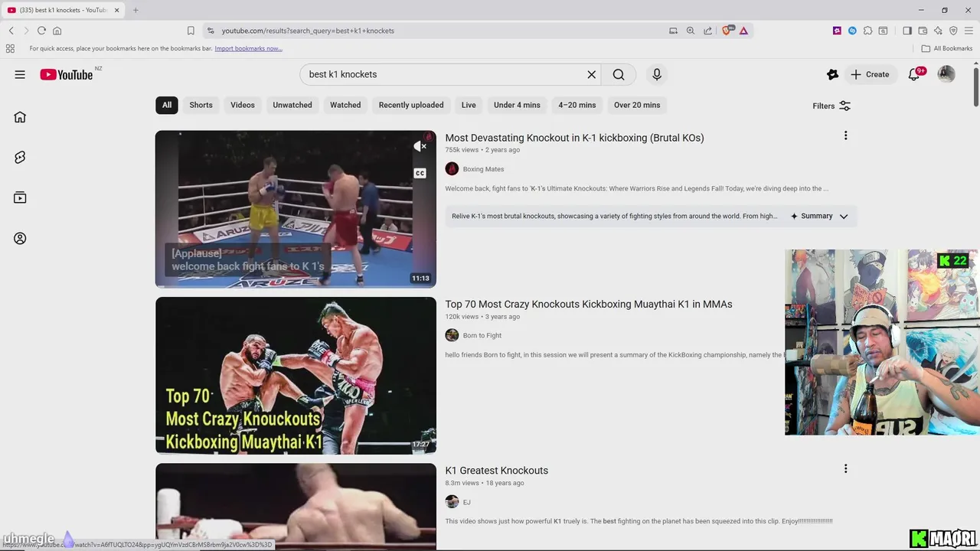Image resolution: width=980 pixels, height=551 pixels.
Task: Open K1 Greatest Knockouts video title
Action: coord(496,471)
